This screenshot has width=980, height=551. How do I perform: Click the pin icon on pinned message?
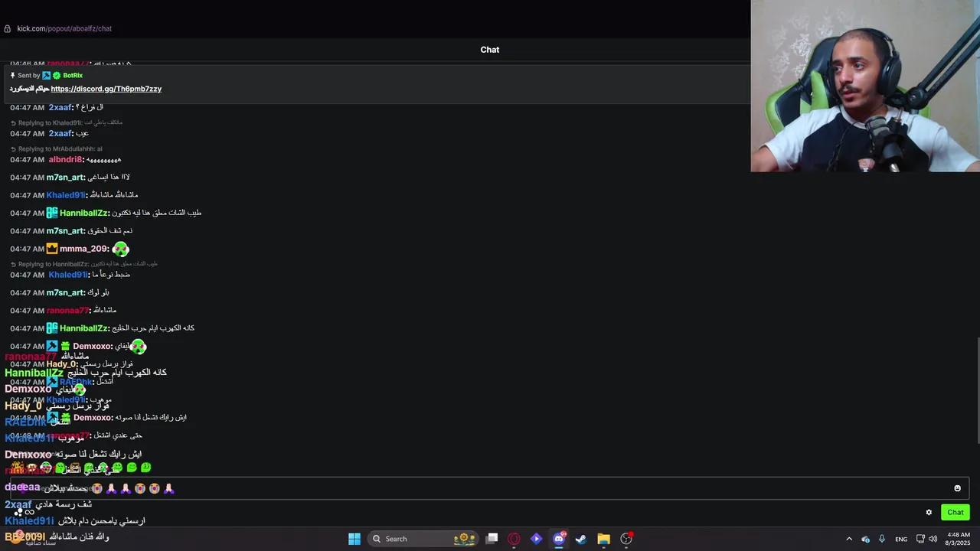point(12,75)
